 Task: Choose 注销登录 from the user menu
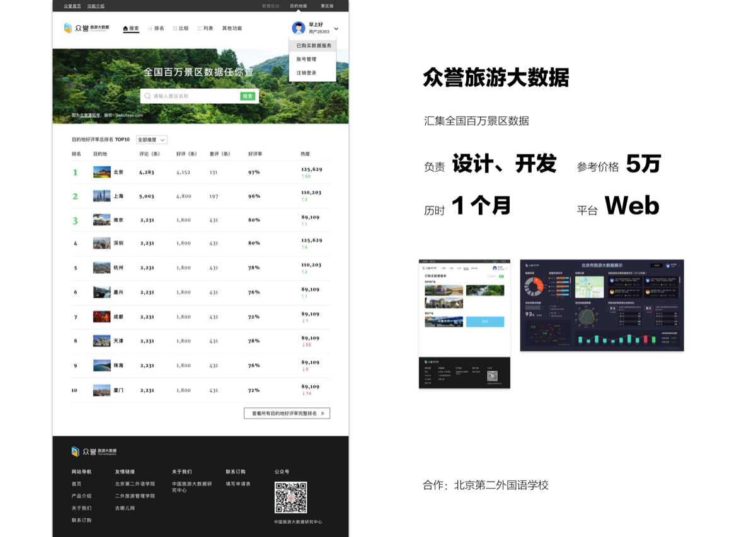pos(306,73)
